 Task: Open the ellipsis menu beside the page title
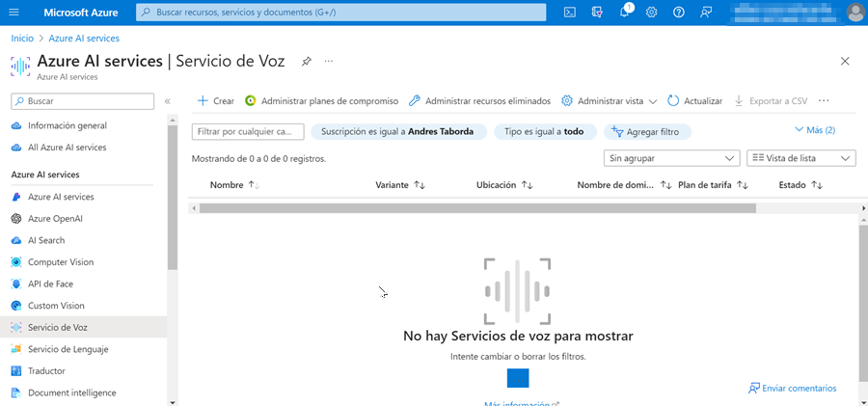tap(329, 61)
